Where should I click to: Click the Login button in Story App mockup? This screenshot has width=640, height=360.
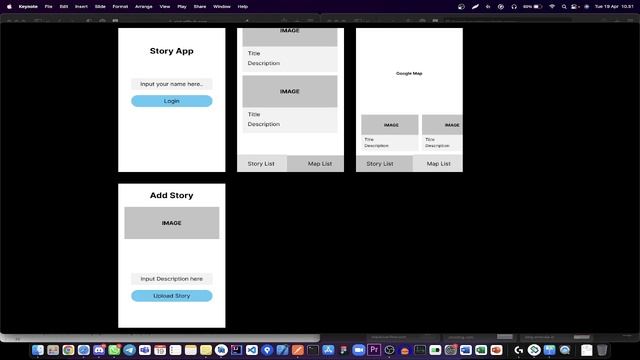click(x=172, y=101)
